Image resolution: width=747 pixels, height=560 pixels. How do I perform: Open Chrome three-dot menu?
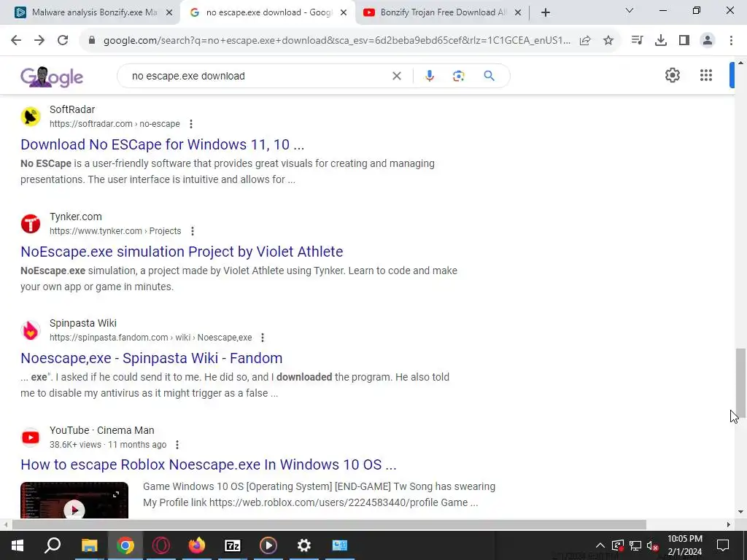(731, 41)
